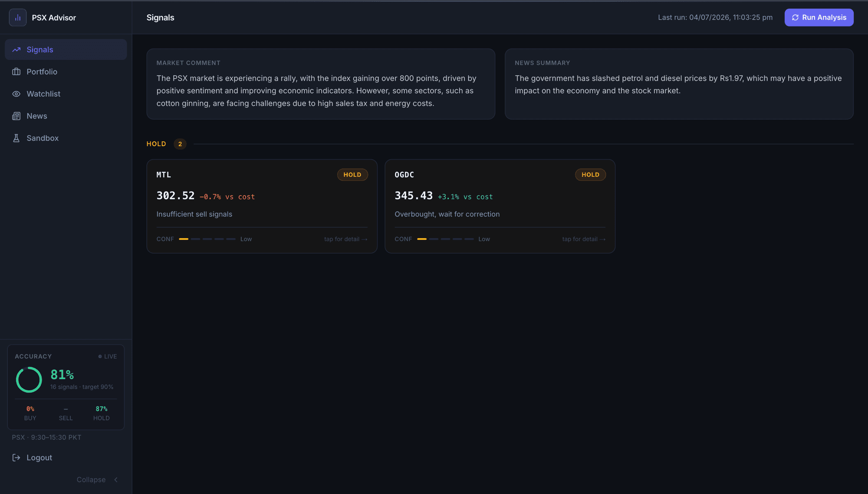Click the MTL ticker name
Image resolution: width=868 pixels, height=494 pixels.
(164, 175)
